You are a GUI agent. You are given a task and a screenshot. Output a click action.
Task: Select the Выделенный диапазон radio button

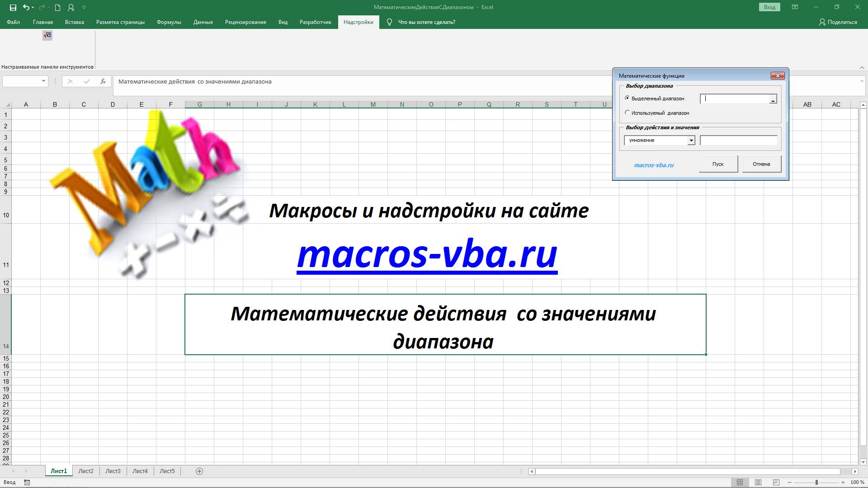pyautogui.click(x=627, y=98)
